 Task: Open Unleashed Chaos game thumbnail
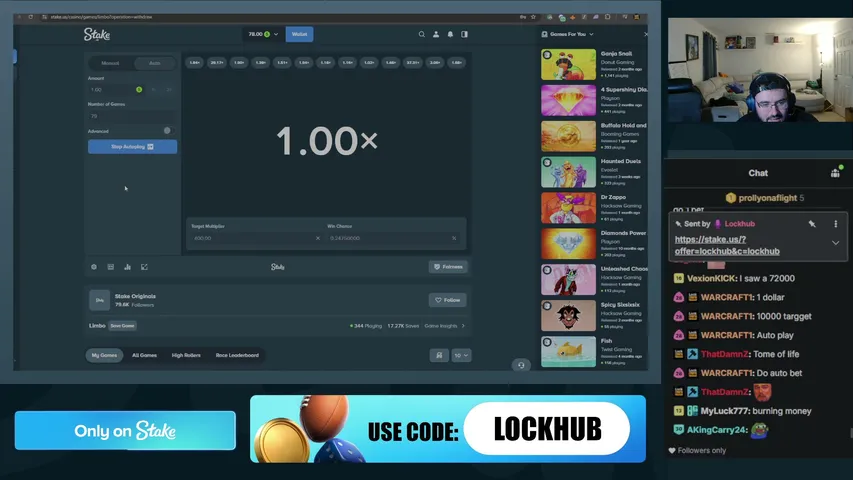point(568,280)
